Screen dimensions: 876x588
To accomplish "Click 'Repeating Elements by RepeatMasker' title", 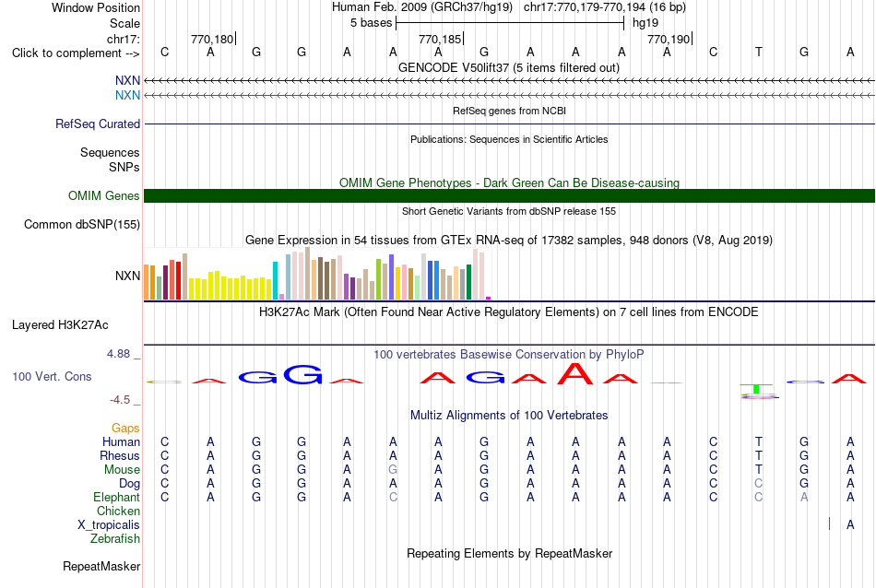I will (510, 553).
